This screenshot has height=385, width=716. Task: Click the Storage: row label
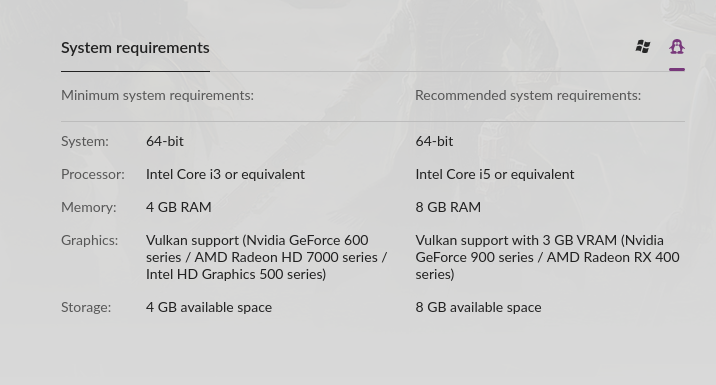[86, 307]
